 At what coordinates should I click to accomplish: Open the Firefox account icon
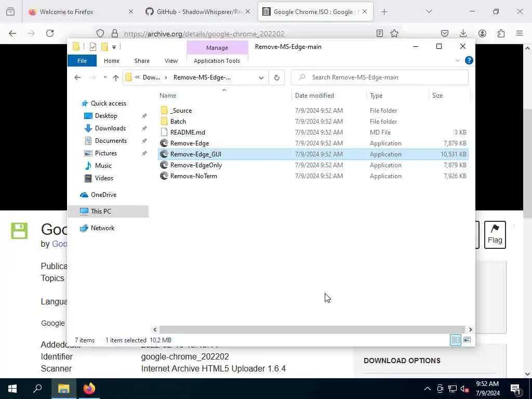[x=482, y=33]
